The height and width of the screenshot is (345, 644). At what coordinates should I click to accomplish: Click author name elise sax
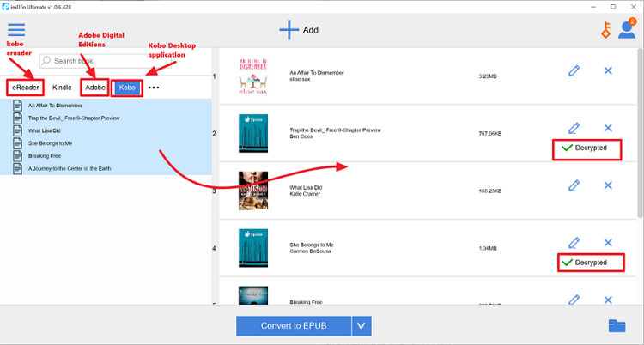(x=300, y=79)
